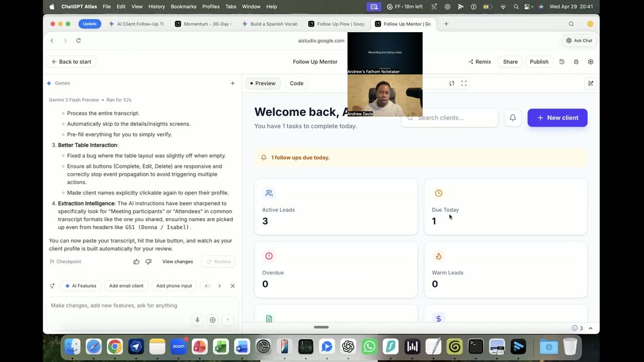This screenshot has height=362, width=644.
Task: Click the microphone icon in prompt box
Action: pyautogui.click(x=198, y=320)
